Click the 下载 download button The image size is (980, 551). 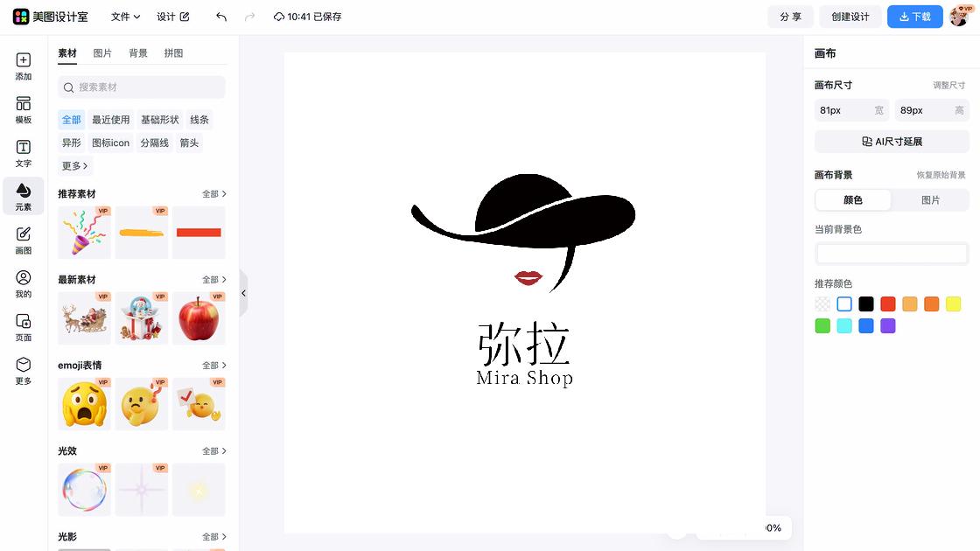point(915,17)
